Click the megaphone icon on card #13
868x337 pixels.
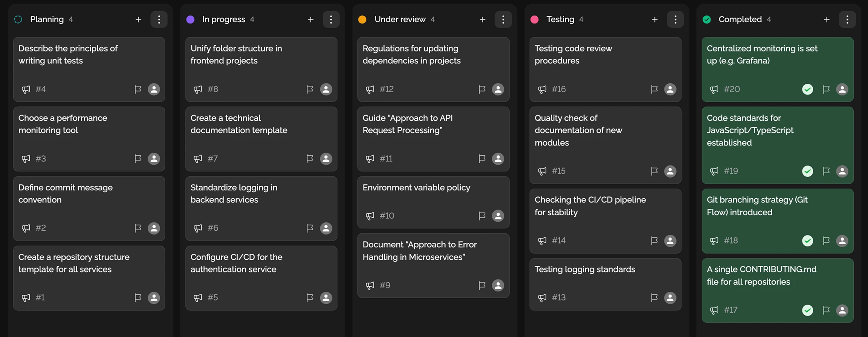tap(542, 298)
